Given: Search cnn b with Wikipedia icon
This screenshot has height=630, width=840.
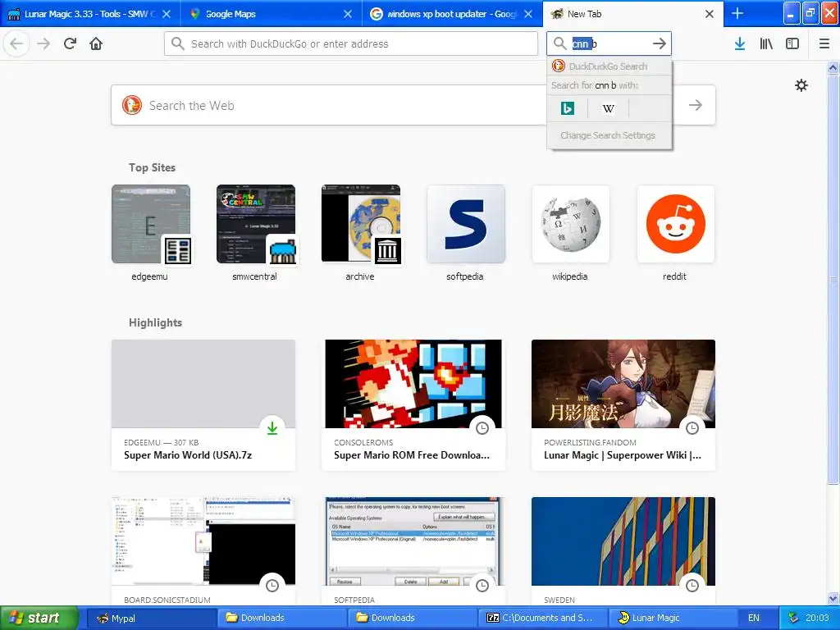Looking at the screenshot, I should click(608, 108).
